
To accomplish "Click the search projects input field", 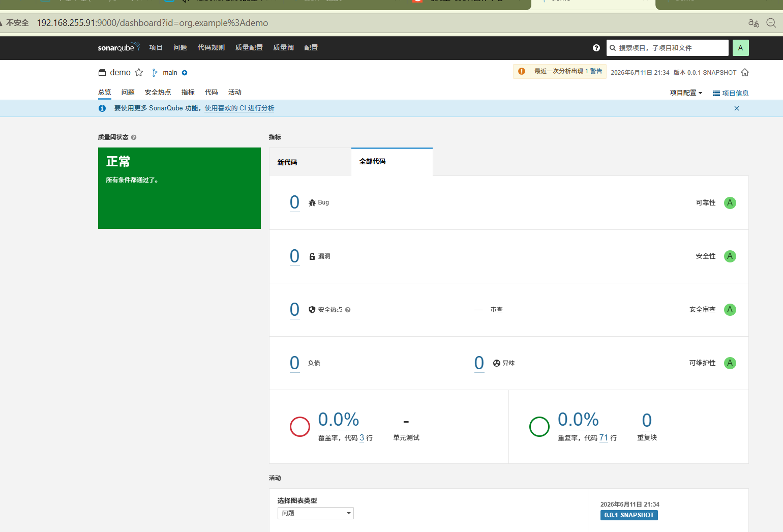I will [668, 48].
